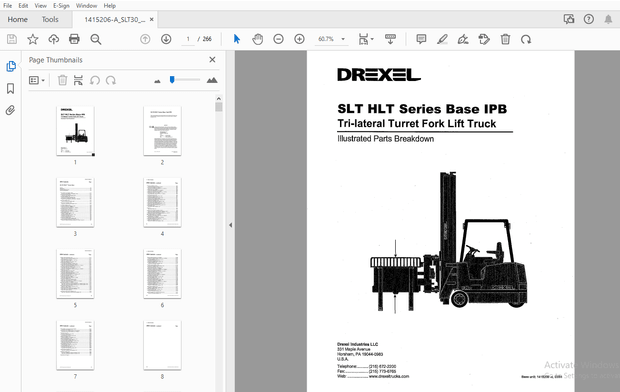Open the Window menu

coord(86,6)
